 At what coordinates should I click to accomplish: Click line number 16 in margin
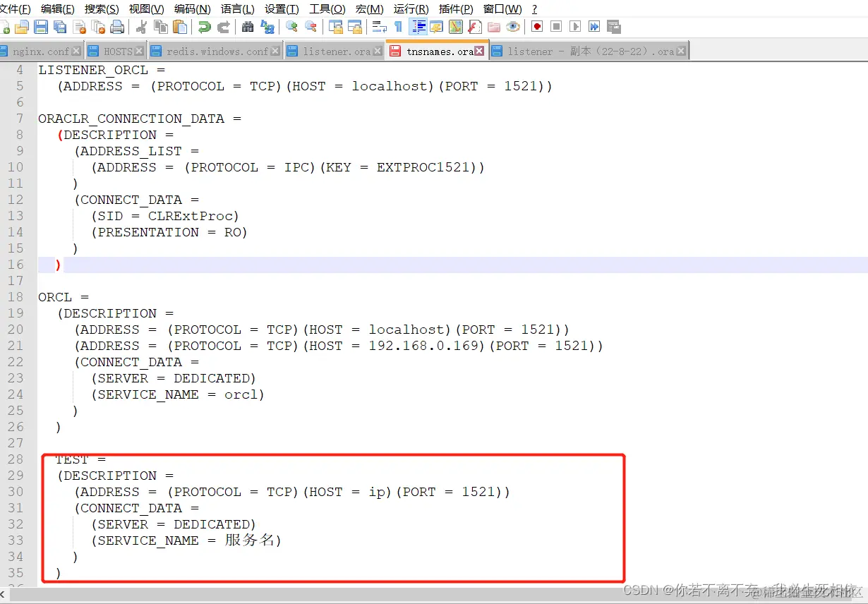[16, 265]
